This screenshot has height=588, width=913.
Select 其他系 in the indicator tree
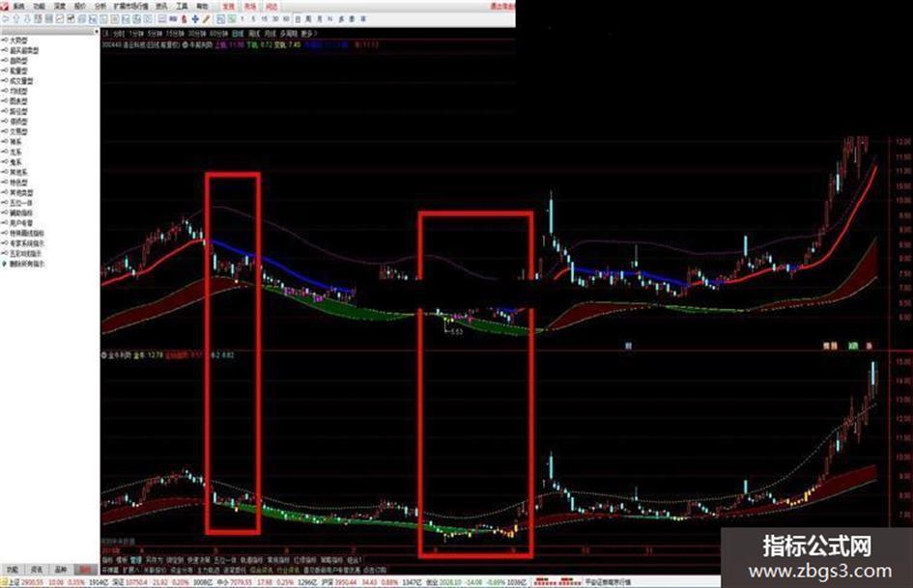(x=18, y=172)
